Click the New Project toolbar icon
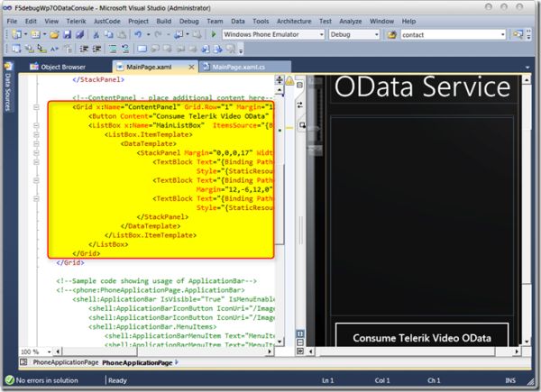The image size is (541, 392). 16,34
